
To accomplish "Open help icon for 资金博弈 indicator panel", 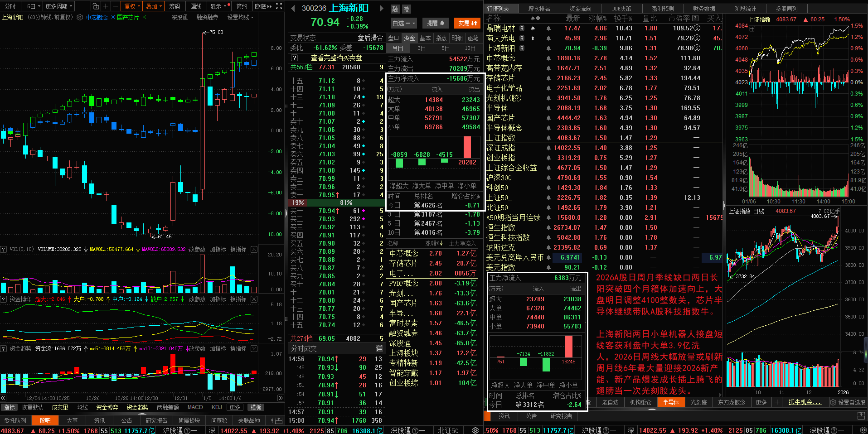I will [3, 299].
